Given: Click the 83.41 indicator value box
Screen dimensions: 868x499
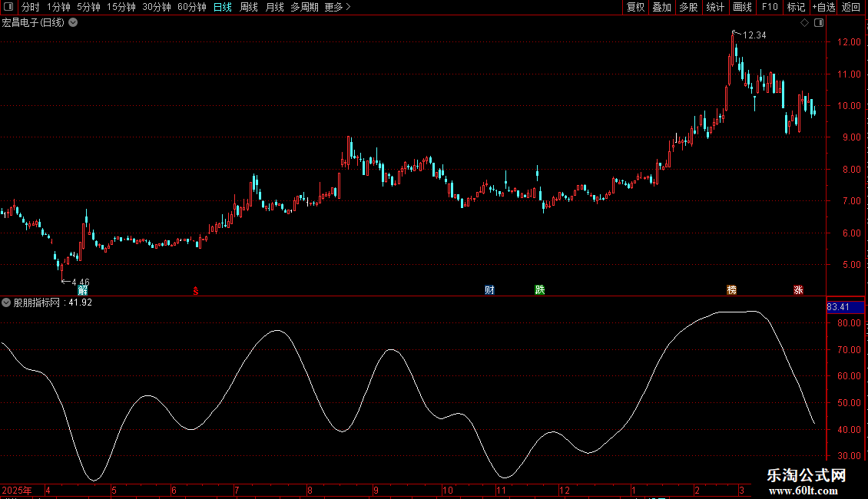Looking at the screenshot, I should pyautogui.click(x=838, y=308).
